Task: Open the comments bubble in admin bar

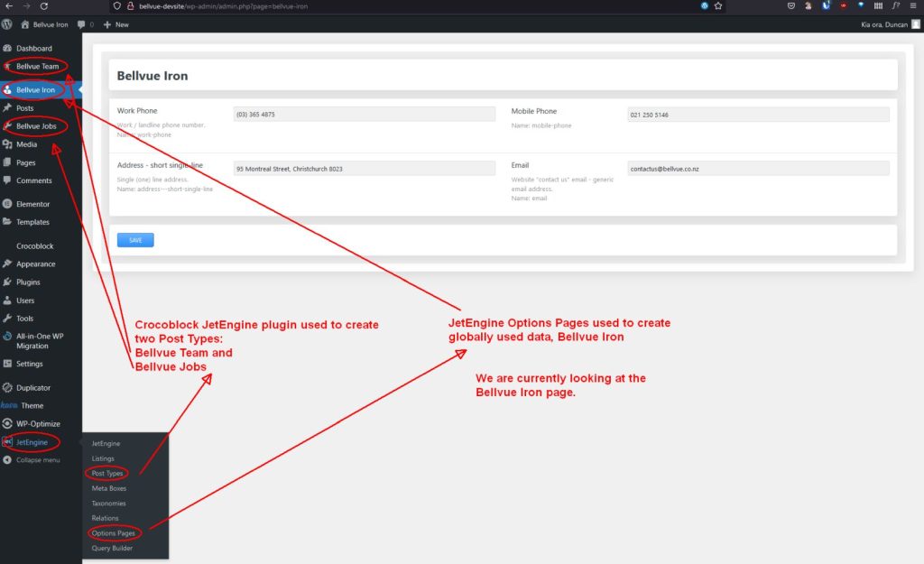Action: tap(84, 24)
